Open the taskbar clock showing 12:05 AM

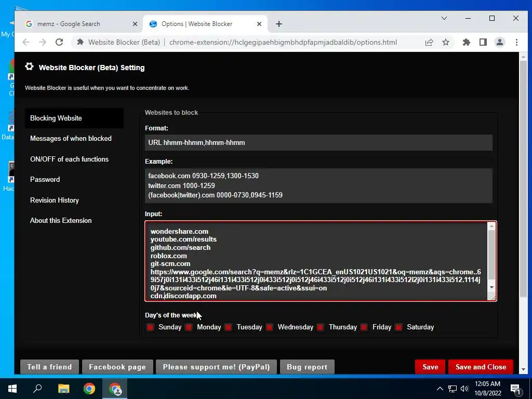point(487,389)
